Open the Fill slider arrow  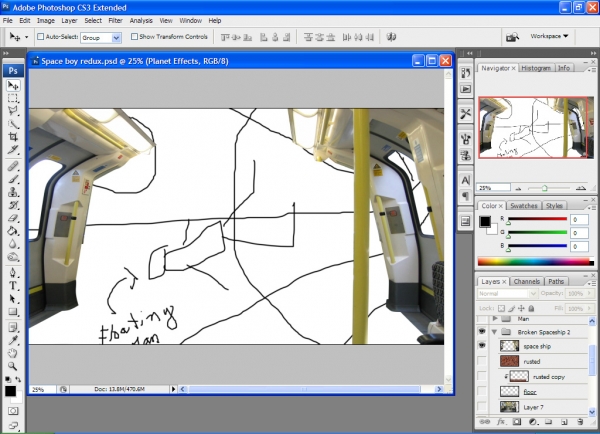coord(590,308)
